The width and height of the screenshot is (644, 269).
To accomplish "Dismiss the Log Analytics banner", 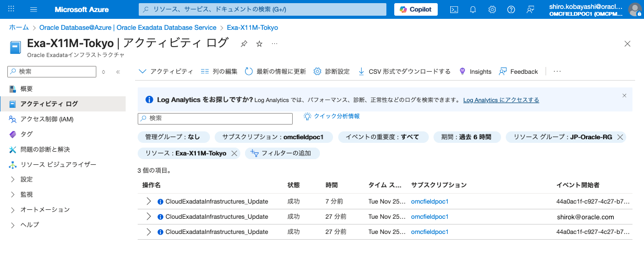I will 624,96.
